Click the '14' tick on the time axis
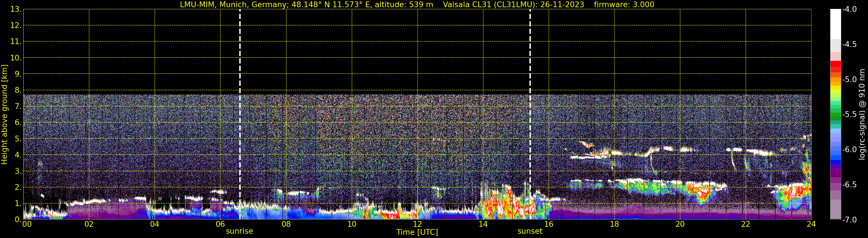 click(483, 224)
